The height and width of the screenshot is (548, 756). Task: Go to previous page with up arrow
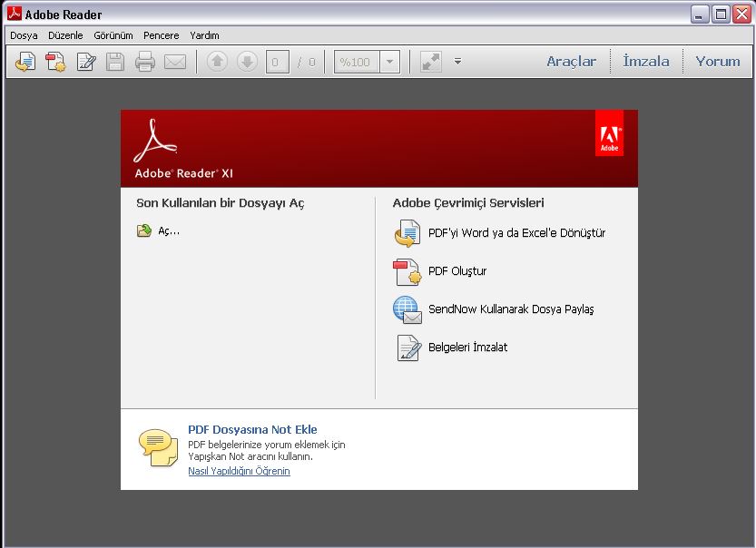(x=218, y=62)
